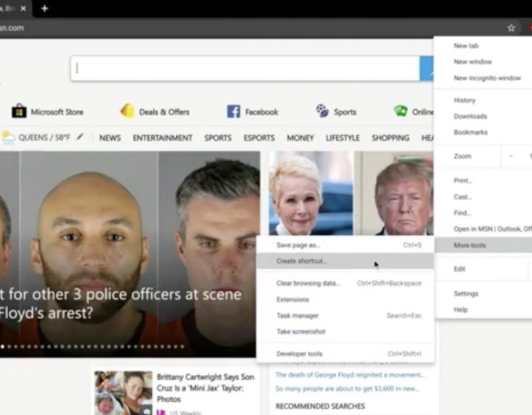The height and width of the screenshot is (415, 532).
Task: Open the Sports shortcut link text
Action: click(x=345, y=112)
